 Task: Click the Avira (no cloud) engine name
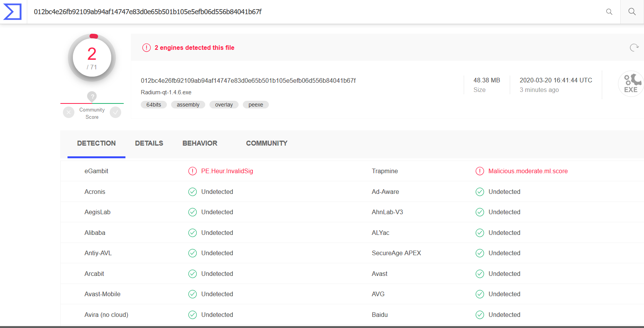point(106,315)
